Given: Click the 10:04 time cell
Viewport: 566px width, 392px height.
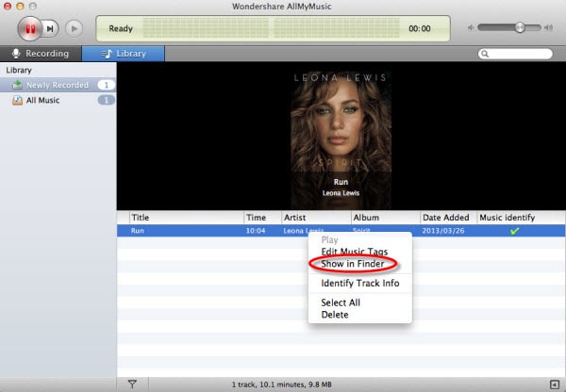Looking at the screenshot, I should point(256,231).
